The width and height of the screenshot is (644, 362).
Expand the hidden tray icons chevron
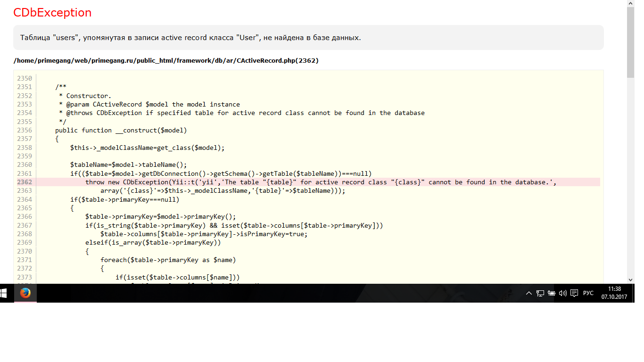[x=529, y=293]
